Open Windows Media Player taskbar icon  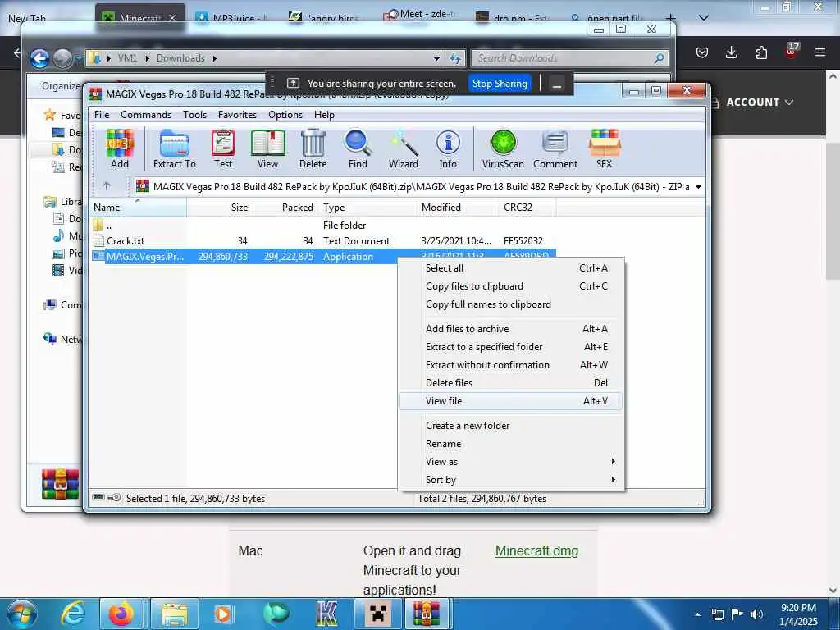[x=223, y=614]
